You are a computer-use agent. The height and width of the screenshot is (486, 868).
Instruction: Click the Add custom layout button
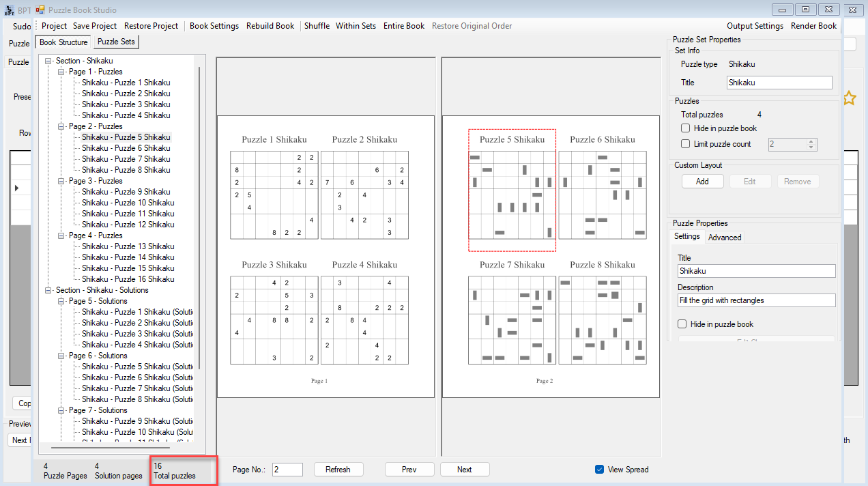click(702, 182)
